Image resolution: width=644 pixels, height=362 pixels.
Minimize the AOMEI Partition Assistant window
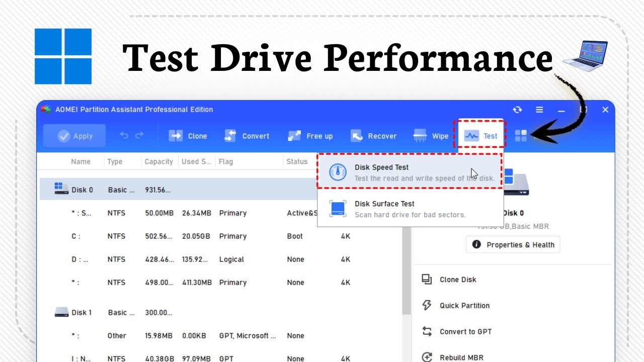click(561, 110)
